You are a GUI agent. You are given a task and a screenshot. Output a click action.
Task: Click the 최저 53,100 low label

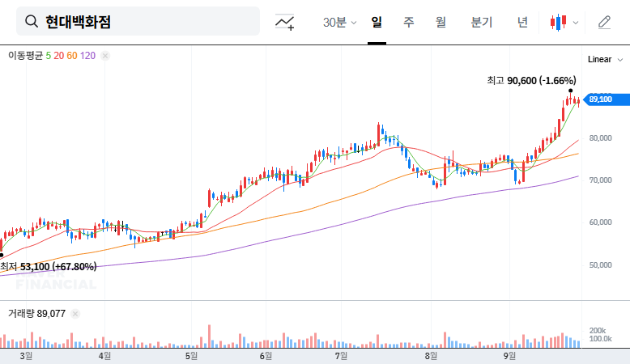pyautogui.click(x=49, y=266)
